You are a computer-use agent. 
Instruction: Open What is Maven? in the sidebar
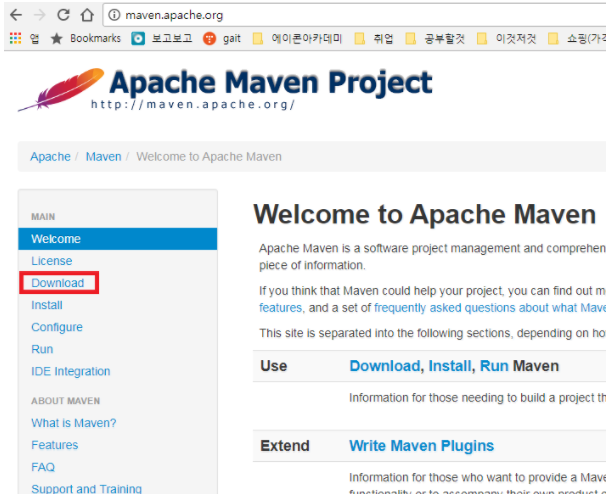point(74,423)
